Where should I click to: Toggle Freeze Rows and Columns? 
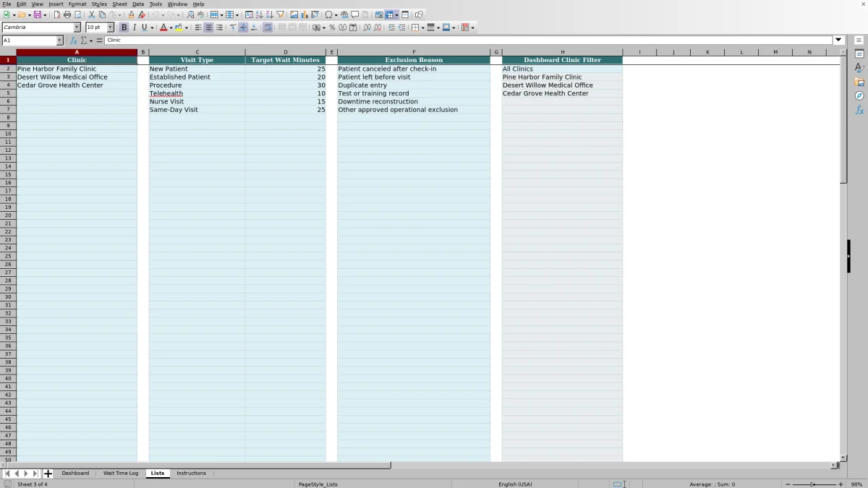389,14
